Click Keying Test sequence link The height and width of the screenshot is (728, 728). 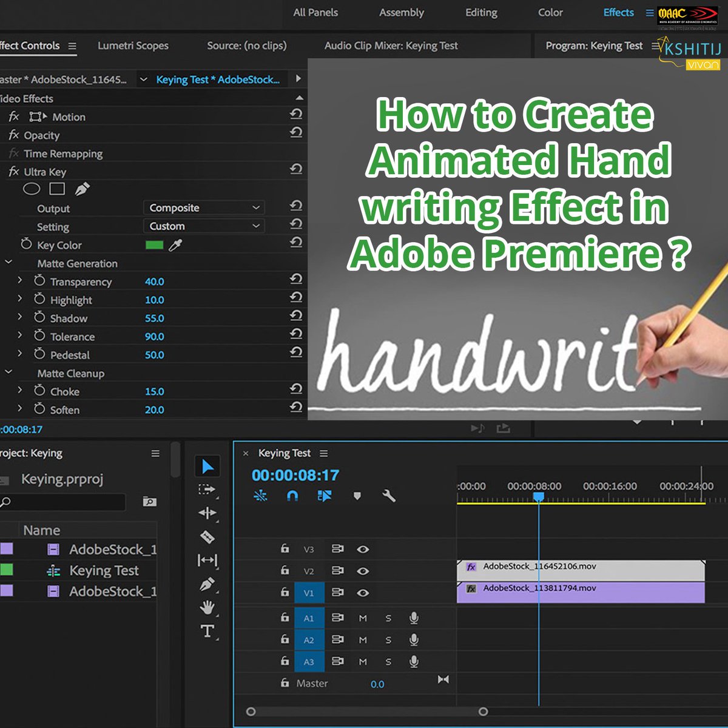click(218, 79)
